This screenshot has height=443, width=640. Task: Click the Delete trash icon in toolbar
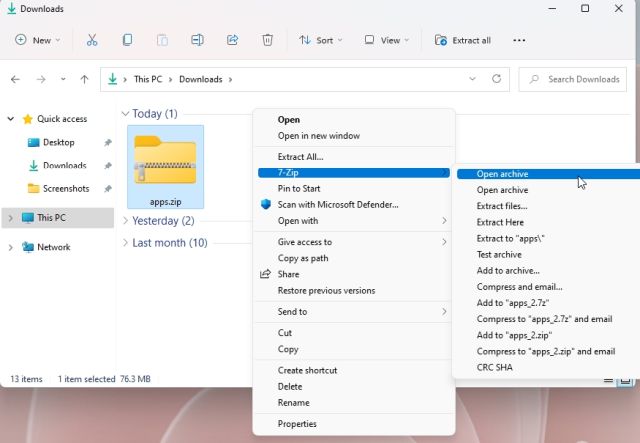click(x=267, y=40)
